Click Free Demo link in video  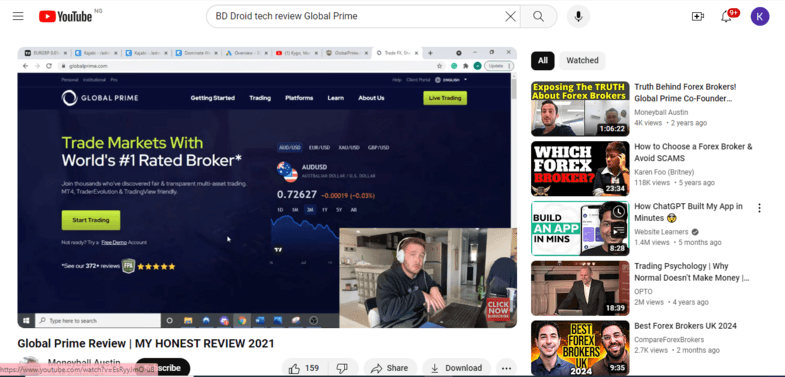tap(114, 242)
